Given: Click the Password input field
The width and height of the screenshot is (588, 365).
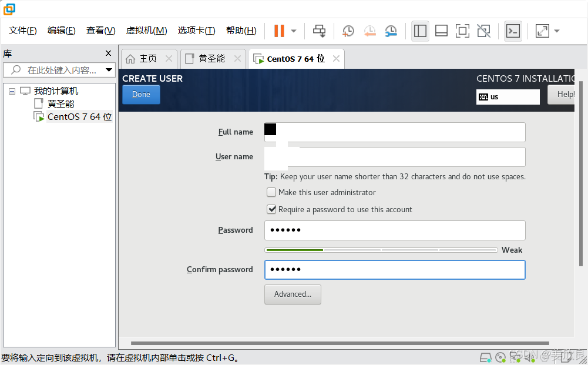Looking at the screenshot, I should click(x=395, y=230).
